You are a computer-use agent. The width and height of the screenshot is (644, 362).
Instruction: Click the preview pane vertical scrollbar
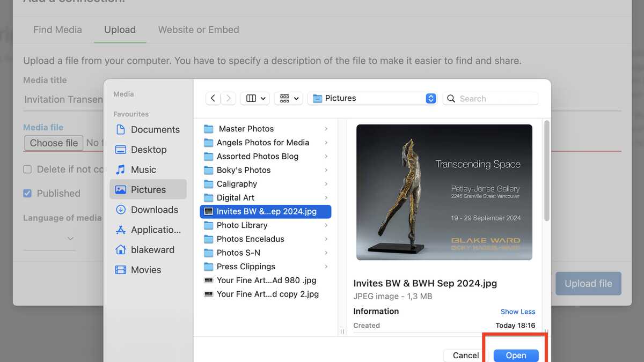click(x=547, y=171)
